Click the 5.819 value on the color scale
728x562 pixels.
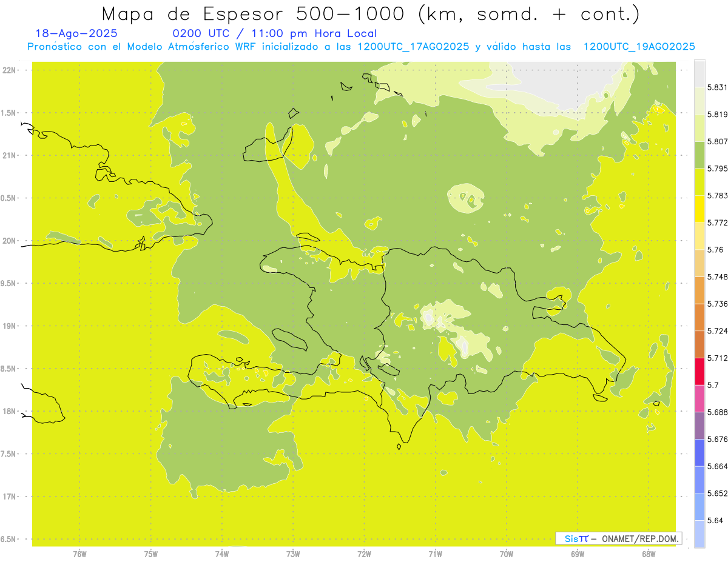click(718, 115)
